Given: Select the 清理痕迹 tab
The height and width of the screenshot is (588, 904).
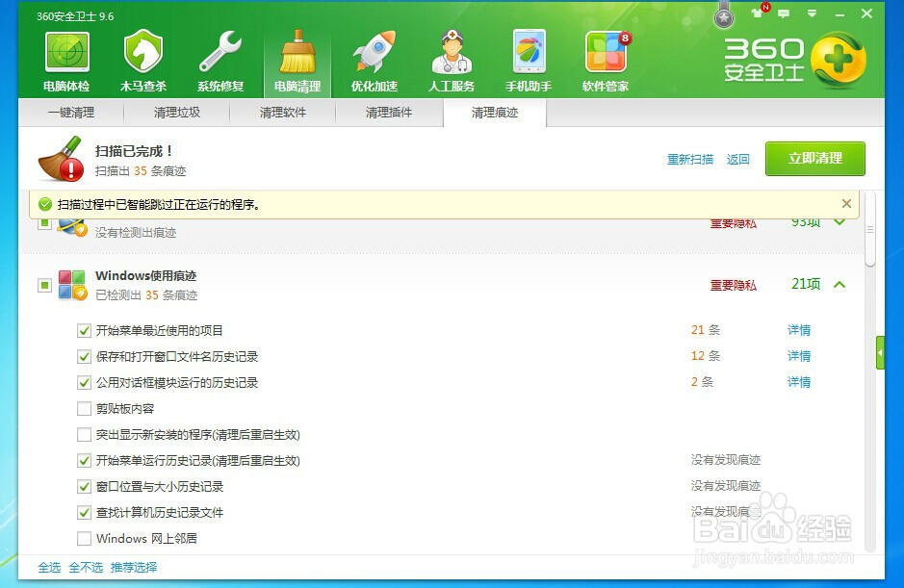Looking at the screenshot, I should point(495,113).
